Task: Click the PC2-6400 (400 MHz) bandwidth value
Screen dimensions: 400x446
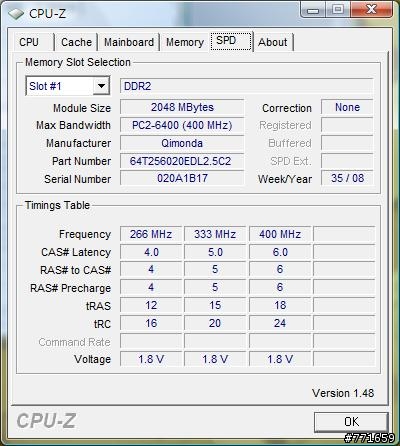Action: 182,125
